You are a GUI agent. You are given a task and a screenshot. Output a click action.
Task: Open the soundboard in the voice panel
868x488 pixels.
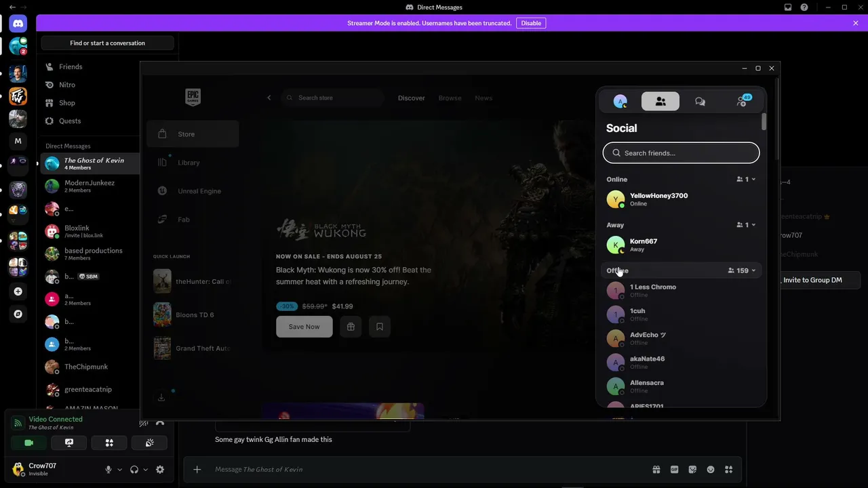pos(150,443)
